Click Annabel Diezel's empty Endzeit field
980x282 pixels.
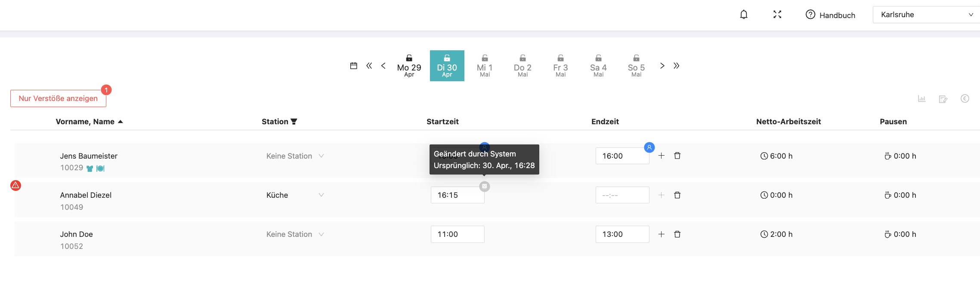tap(622, 195)
